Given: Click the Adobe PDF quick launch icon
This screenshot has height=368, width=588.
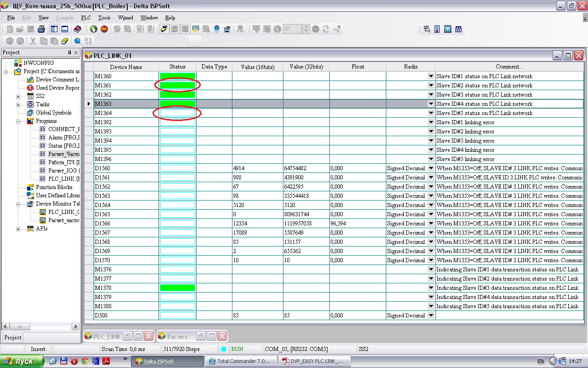Looking at the screenshot, I should point(106,361).
